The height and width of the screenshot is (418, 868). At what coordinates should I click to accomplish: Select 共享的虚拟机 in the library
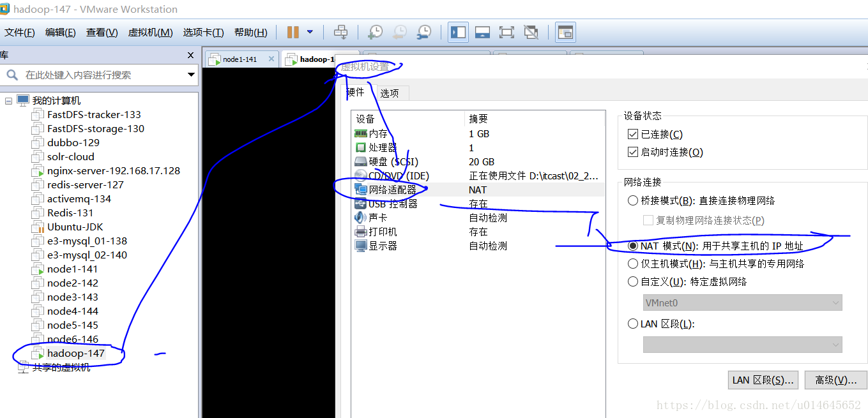pos(61,368)
